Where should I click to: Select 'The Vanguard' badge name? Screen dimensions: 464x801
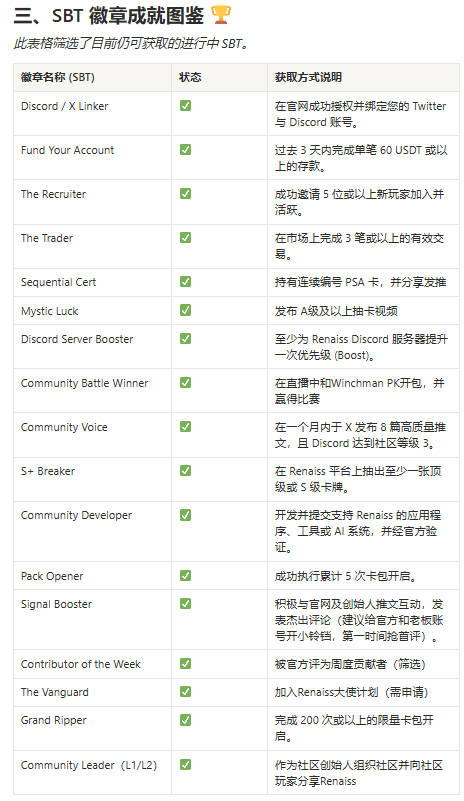[55, 692]
